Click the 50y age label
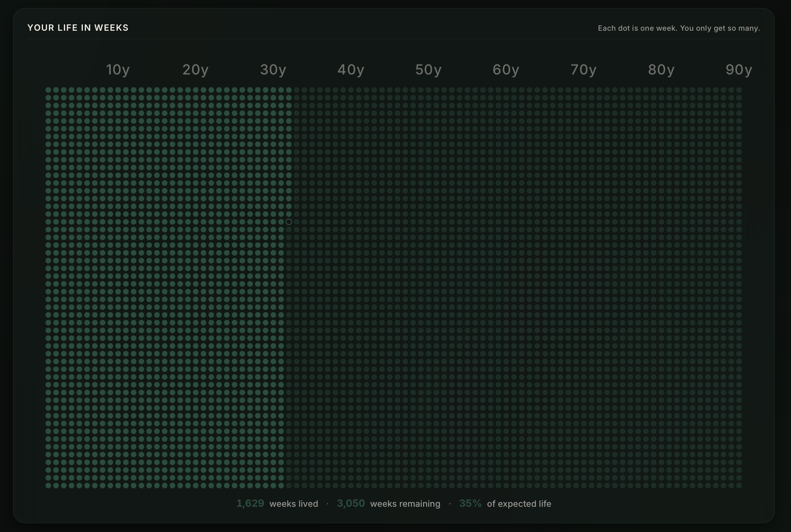791x532 pixels. pyautogui.click(x=429, y=70)
